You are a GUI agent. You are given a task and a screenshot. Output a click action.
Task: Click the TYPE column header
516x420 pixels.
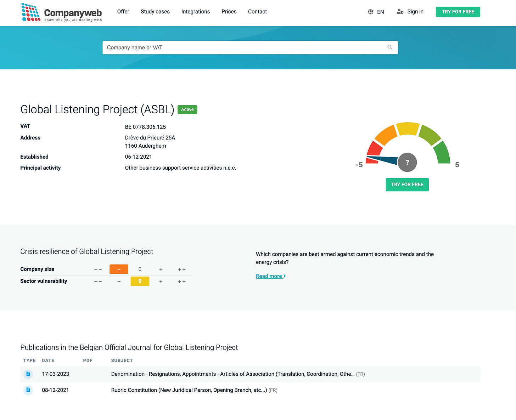[29, 361]
